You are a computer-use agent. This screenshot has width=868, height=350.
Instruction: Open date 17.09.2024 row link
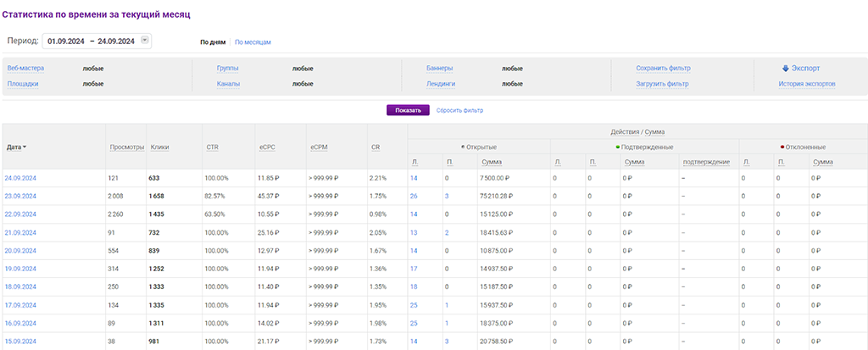20,305
